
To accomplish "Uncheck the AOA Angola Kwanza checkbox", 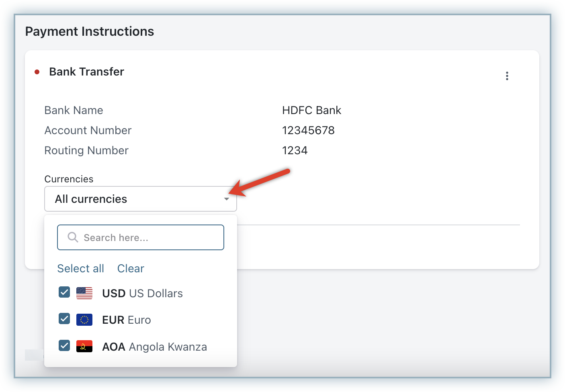I will 64,345.
